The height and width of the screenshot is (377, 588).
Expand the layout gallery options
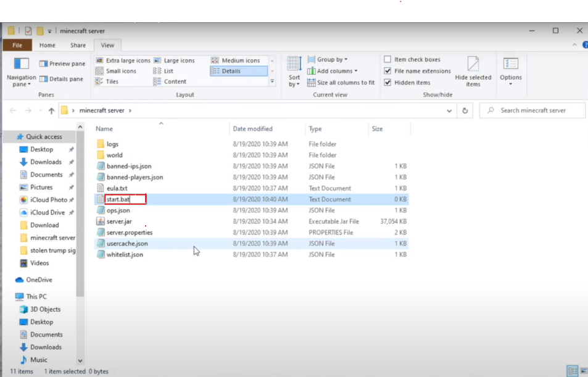272,81
